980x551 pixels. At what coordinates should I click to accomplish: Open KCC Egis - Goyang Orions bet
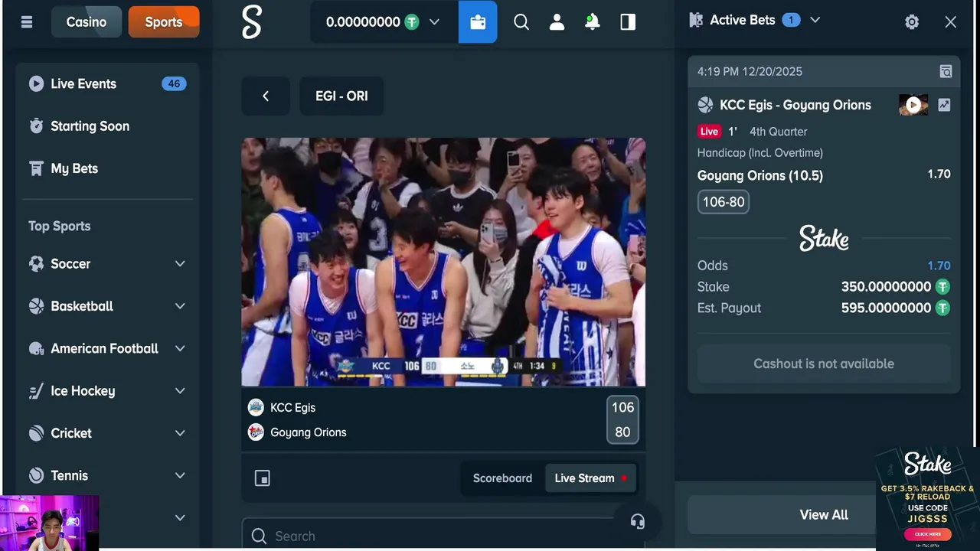coord(795,105)
